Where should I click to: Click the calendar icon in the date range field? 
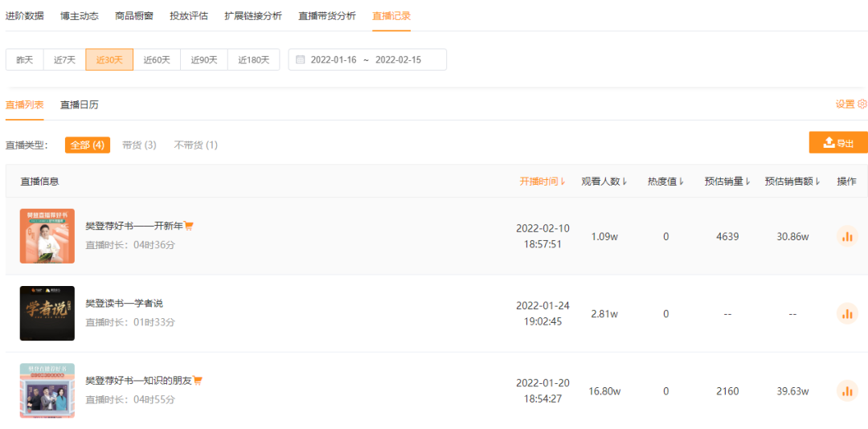pyautogui.click(x=301, y=59)
